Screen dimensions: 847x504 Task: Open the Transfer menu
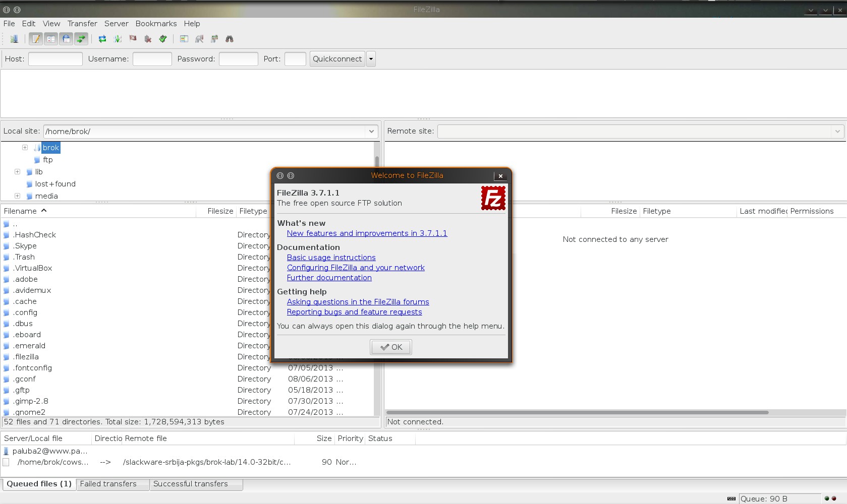(x=82, y=24)
